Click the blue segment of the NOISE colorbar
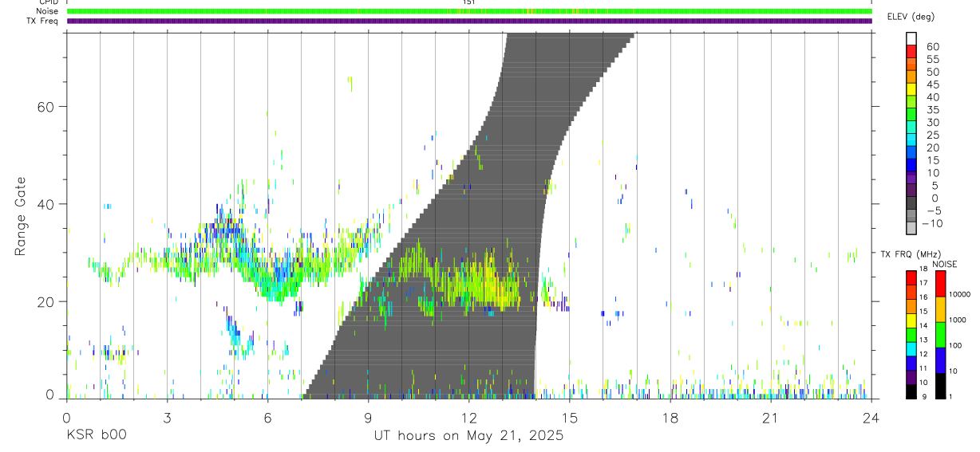This screenshot has height=452, width=980. tap(940, 360)
